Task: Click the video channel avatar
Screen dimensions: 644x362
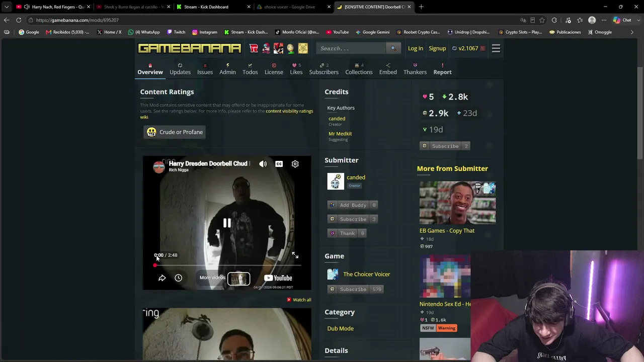Action: (x=159, y=167)
